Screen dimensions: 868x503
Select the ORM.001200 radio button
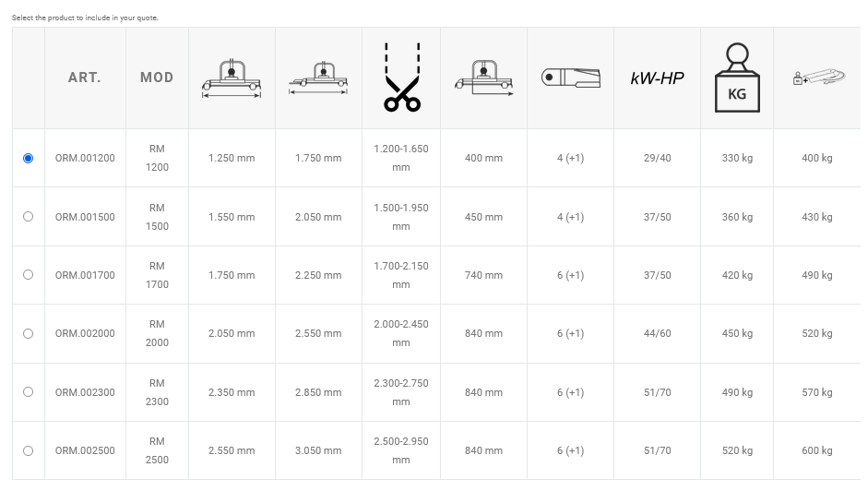coord(28,159)
